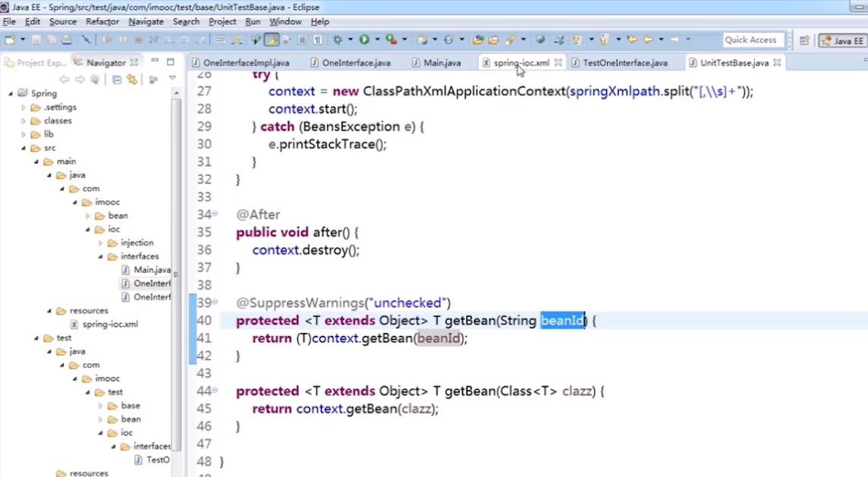868x477 pixels.
Task: Click the Search flashlight icon
Action: [x=509, y=39]
